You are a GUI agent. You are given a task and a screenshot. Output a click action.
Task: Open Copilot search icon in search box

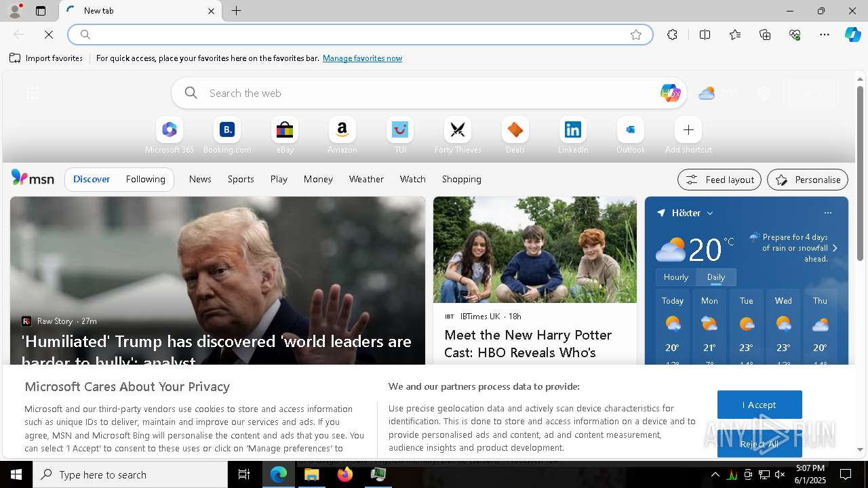tap(670, 93)
